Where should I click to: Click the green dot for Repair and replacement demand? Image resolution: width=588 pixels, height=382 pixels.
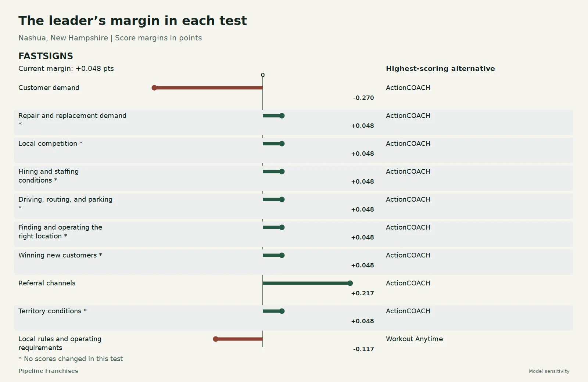click(x=282, y=116)
